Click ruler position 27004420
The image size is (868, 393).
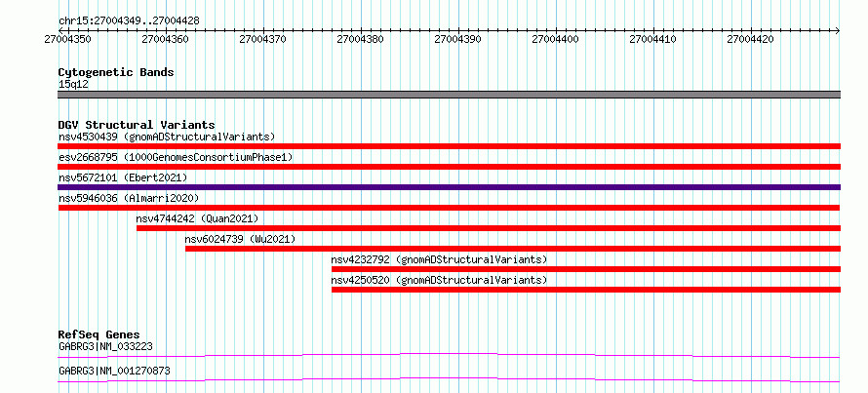click(750, 40)
